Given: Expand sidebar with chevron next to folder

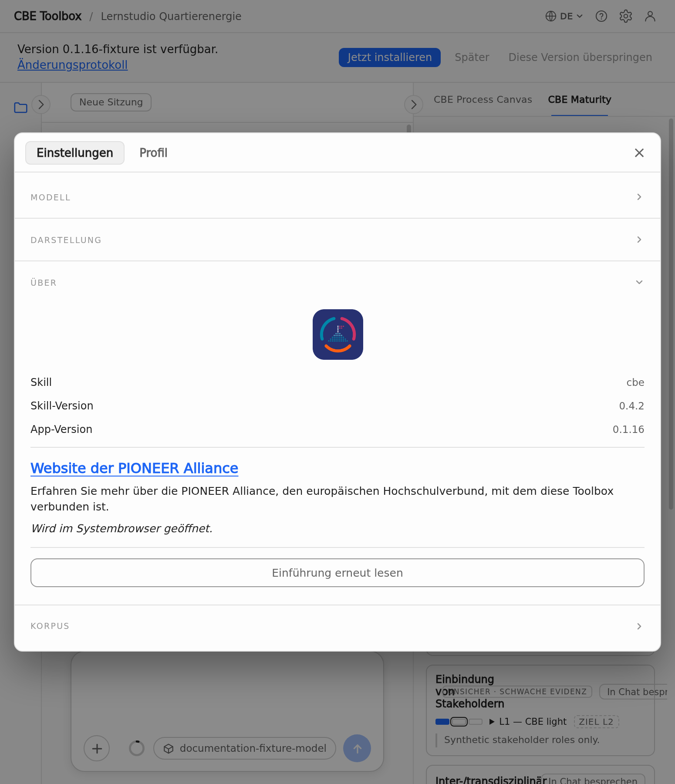Looking at the screenshot, I should click(41, 105).
